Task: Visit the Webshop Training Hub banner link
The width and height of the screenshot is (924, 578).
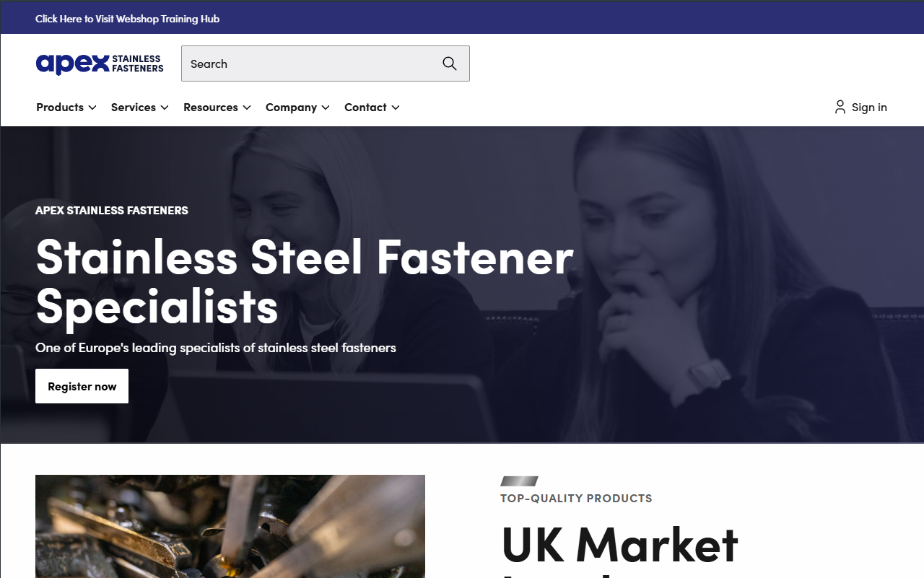Action: 127,19
